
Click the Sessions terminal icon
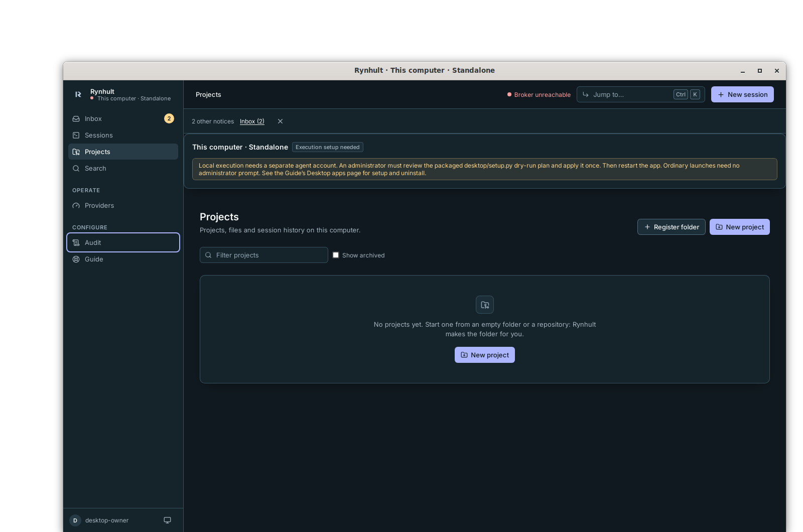(76, 135)
